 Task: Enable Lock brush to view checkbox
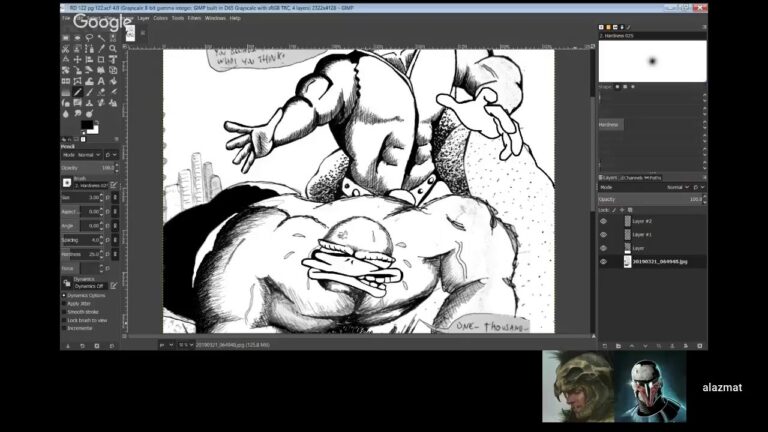pyautogui.click(x=64, y=320)
